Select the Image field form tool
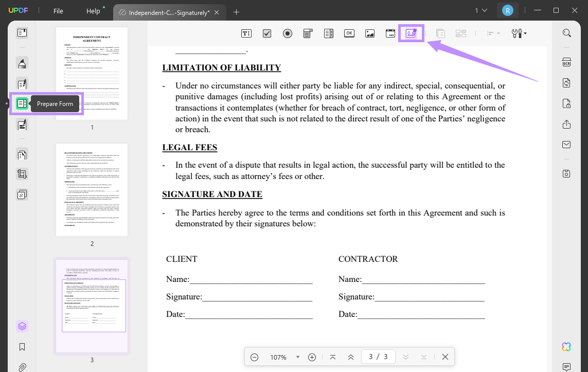This screenshot has height=372, width=588. (x=369, y=33)
